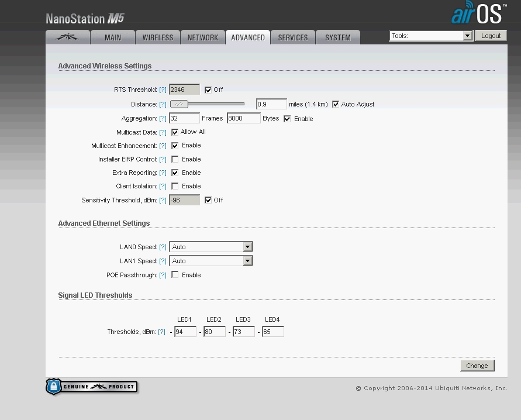Click the Genuine Product badge
Viewport: 521px width, 420px height.
tap(92, 387)
